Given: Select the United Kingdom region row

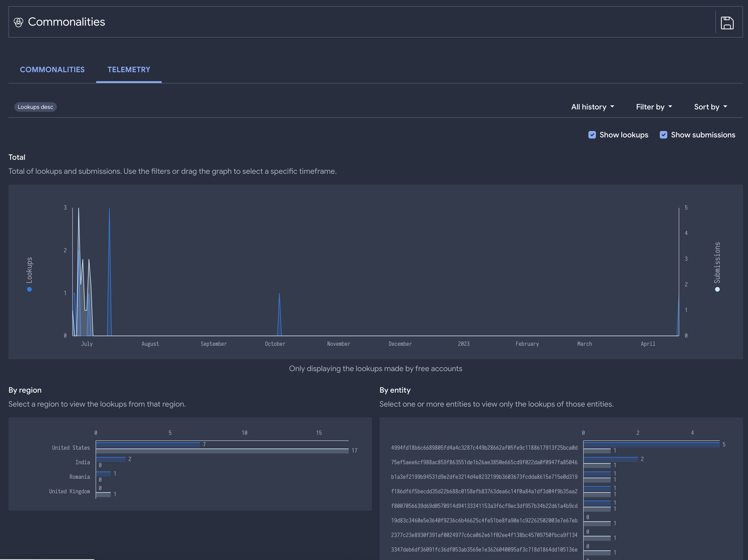Looking at the screenshot, I should coord(69,491).
